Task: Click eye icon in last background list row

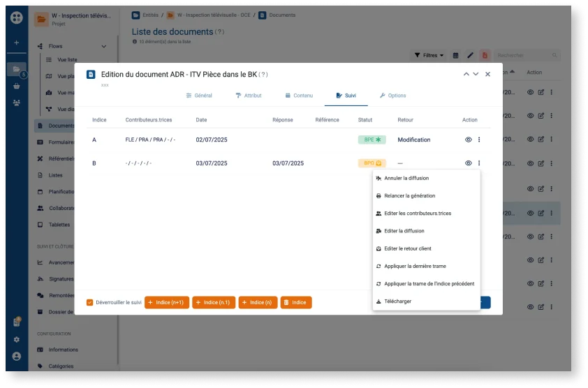Action: [x=530, y=307]
